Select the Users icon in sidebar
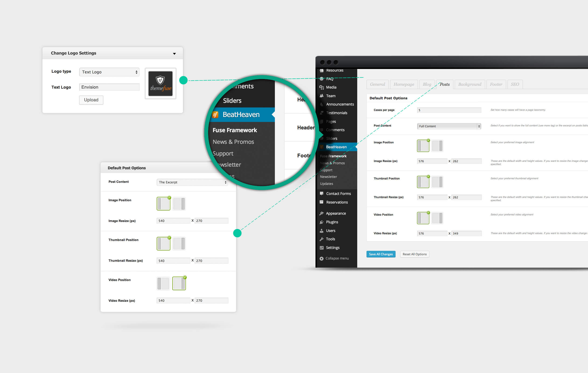 [x=322, y=230]
